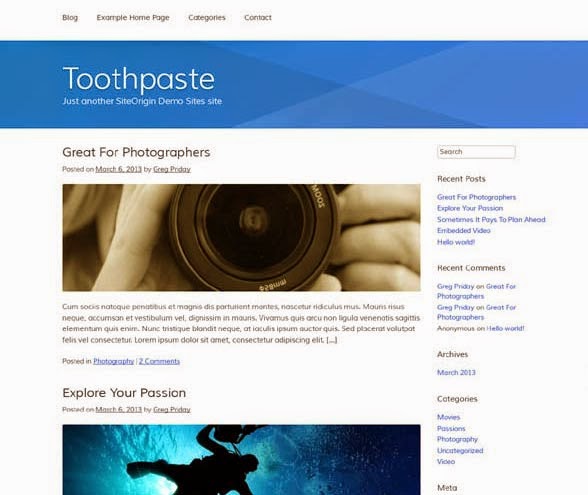
Task: Open Example Home Page in navigation
Action: (133, 18)
